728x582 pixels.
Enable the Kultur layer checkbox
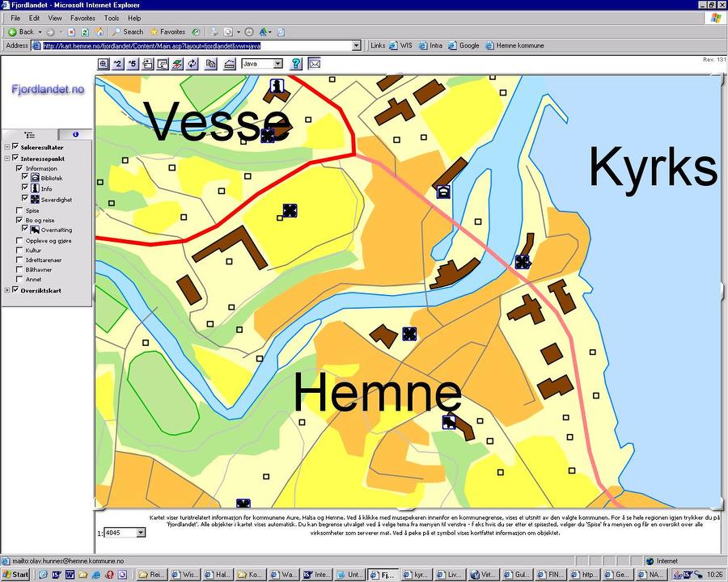pos(19,251)
